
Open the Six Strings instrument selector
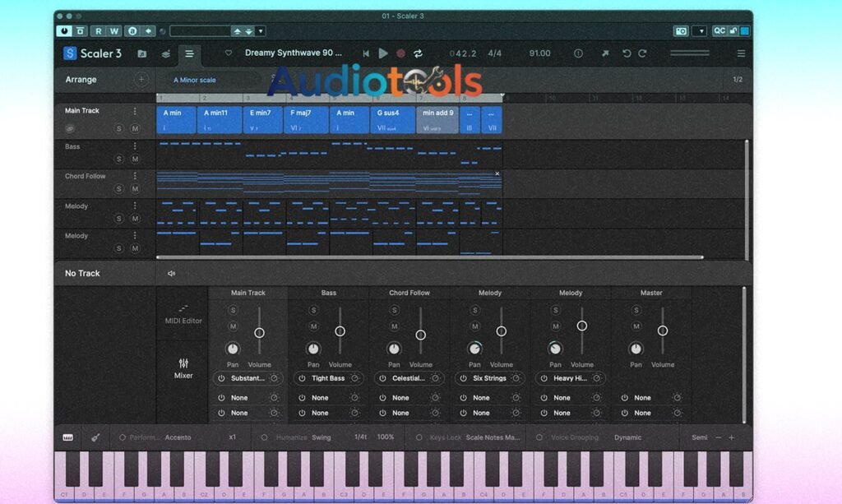489,378
